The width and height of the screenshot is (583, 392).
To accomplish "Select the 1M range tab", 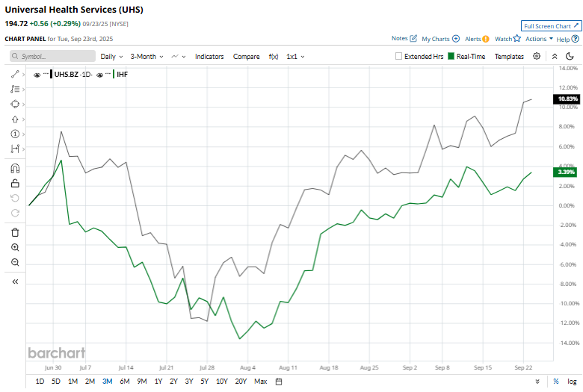I will pyautogui.click(x=73, y=382).
